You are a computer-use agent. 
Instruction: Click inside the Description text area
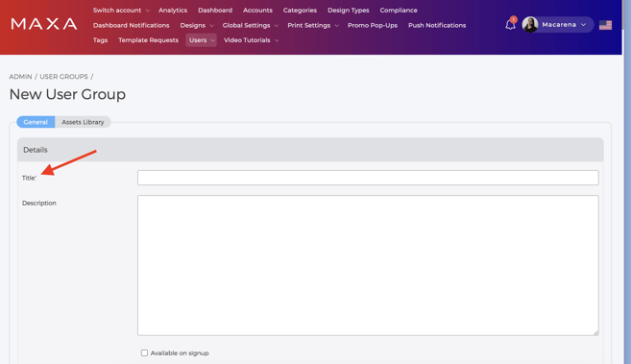[x=368, y=265]
